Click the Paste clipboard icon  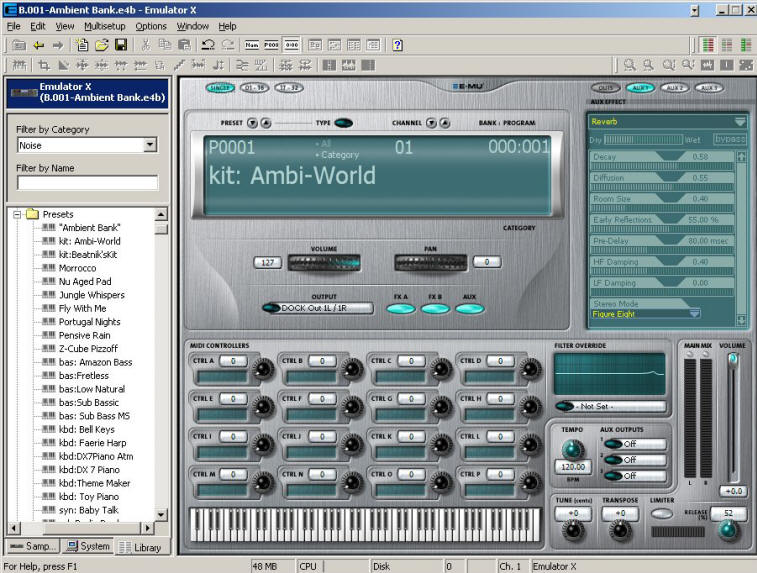[184, 45]
